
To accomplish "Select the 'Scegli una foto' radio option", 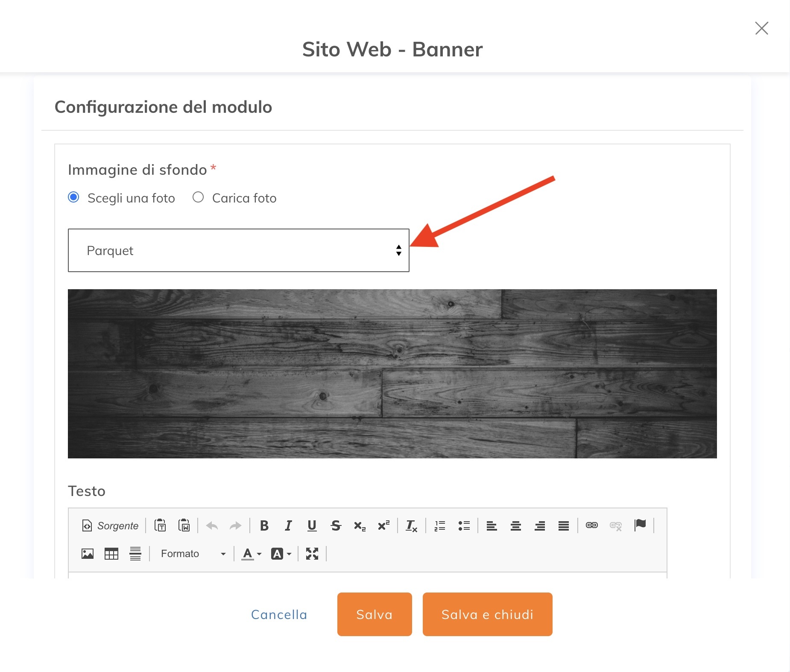I will 74,197.
